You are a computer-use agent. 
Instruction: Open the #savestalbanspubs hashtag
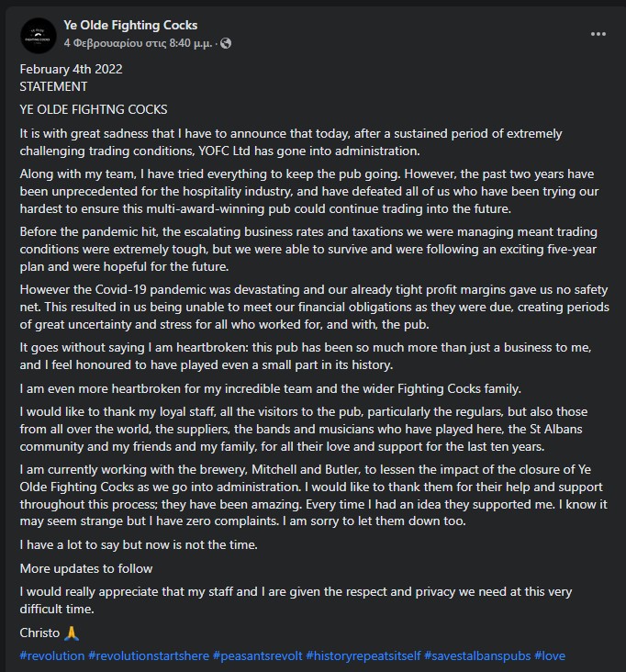(477, 655)
